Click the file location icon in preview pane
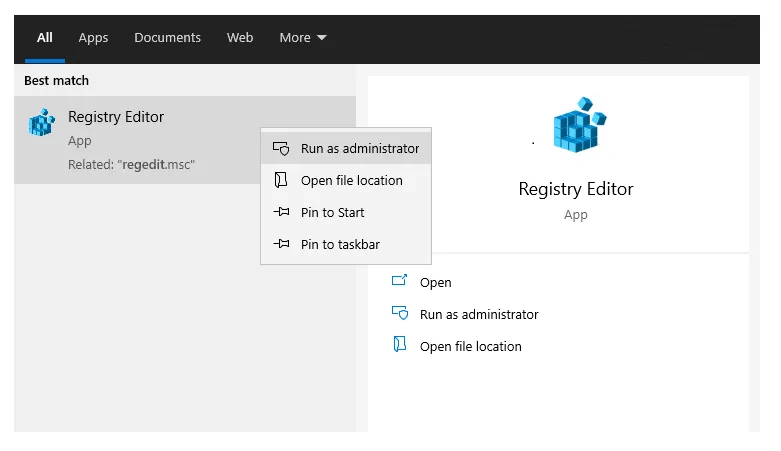This screenshot has height=451, width=781. pyautogui.click(x=400, y=344)
